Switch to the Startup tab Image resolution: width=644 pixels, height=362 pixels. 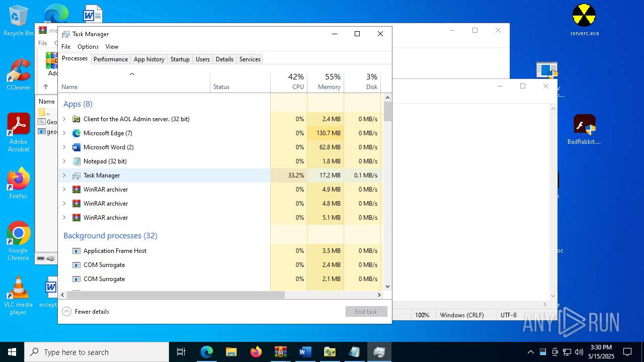click(180, 59)
